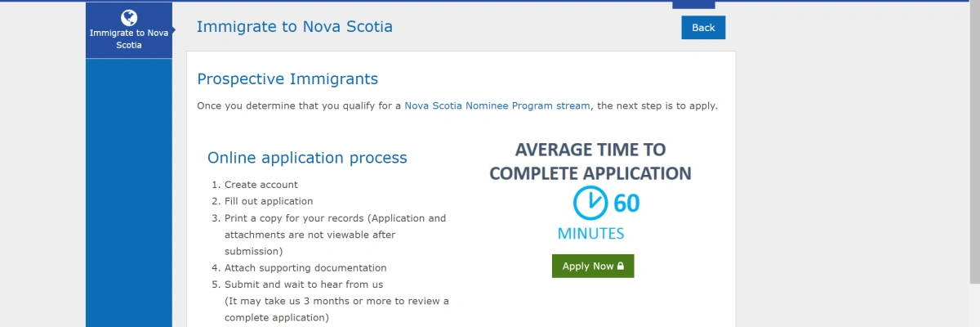Image resolution: width=980 pixels, height=327 pixels.
Task: Select the Immigrate to Nova Scotia sidebar item
Action: coord(129,30)
